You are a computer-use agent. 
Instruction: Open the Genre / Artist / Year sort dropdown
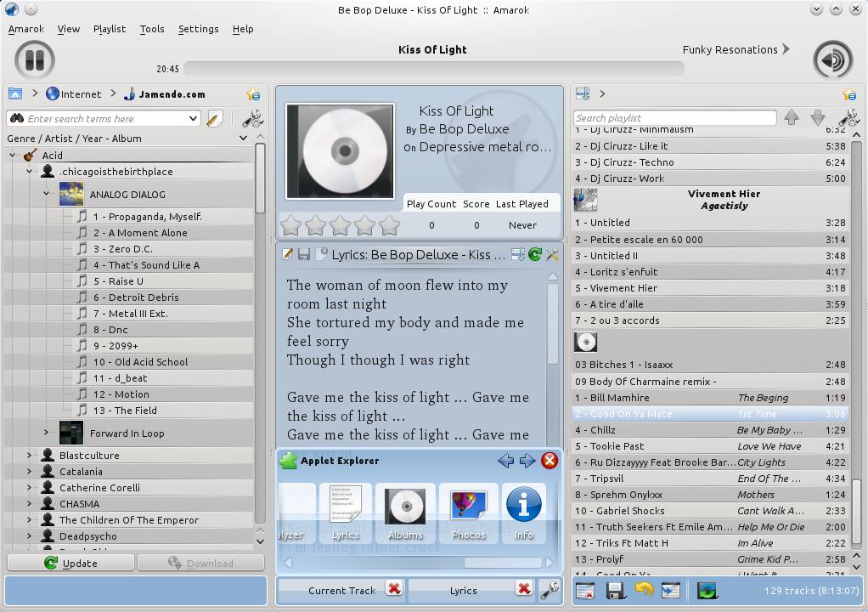243,139
